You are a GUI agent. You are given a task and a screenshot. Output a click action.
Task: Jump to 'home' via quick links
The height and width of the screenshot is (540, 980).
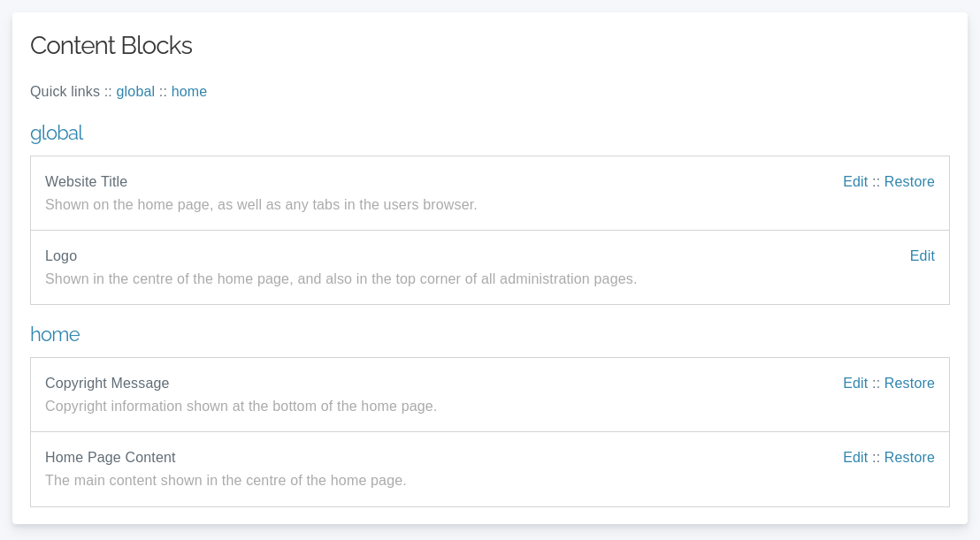(189, 92)
